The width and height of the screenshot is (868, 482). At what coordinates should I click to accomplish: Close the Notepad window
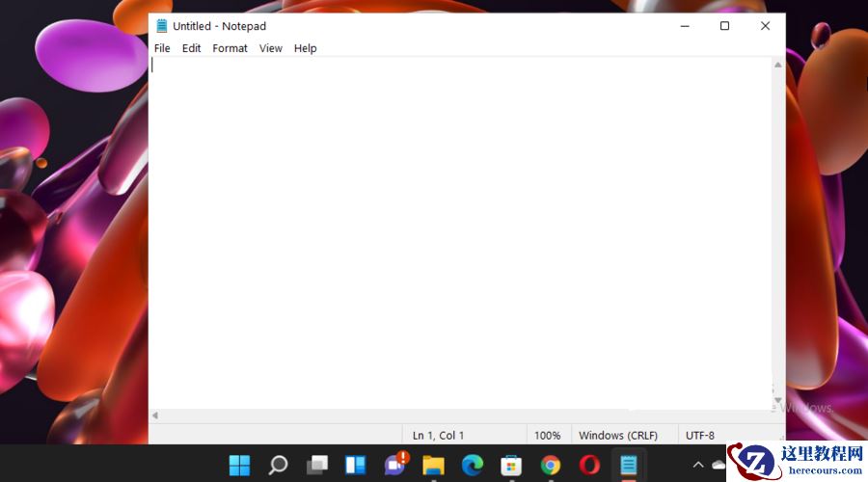[x=765, y=26]
